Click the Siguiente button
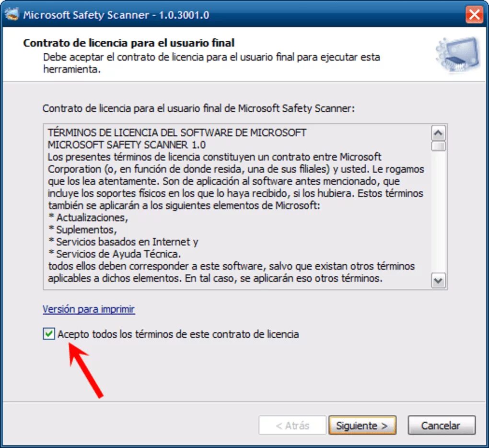Image resolution: width=489 pixels, height=448 pixels. point(362,425)
